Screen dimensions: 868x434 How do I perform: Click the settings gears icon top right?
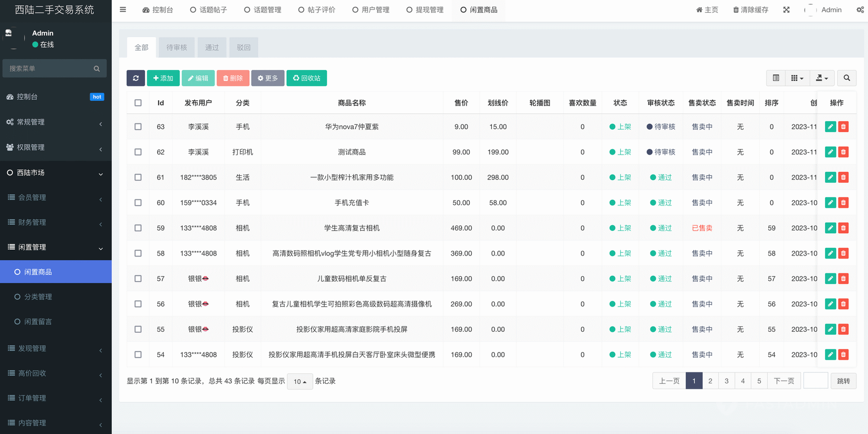pos(860,10)
